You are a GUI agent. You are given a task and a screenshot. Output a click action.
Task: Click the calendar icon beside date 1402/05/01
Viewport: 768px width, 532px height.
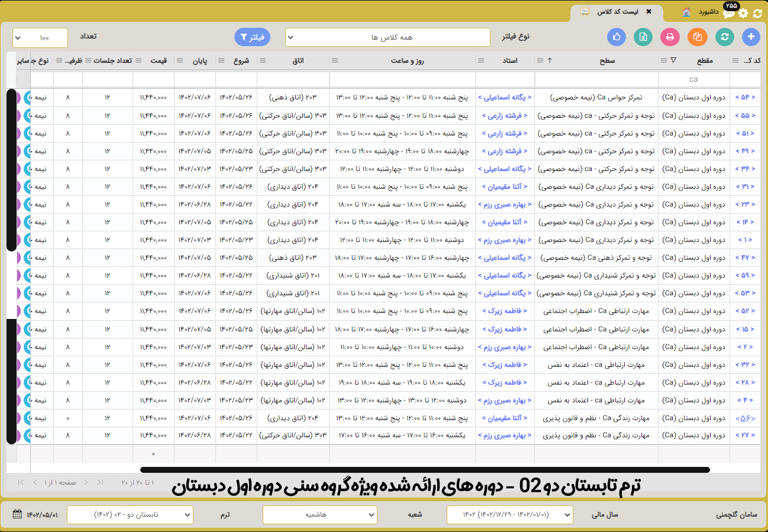coord(17,514)
